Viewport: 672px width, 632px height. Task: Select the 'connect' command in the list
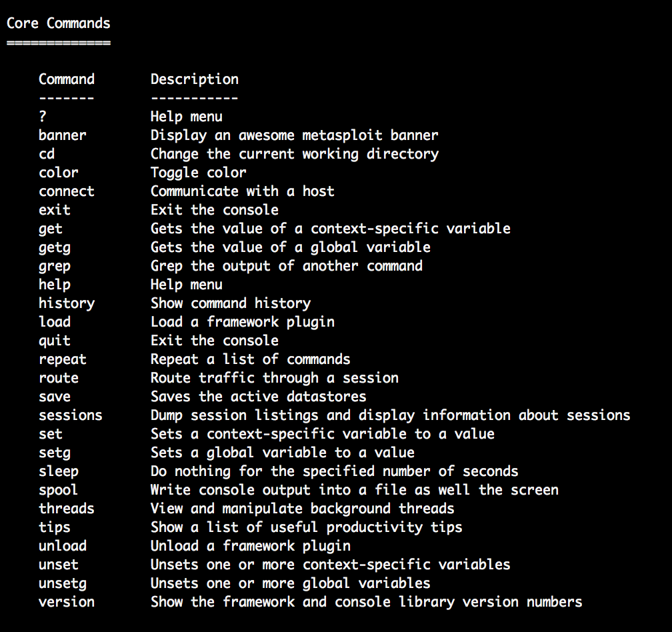67,191
